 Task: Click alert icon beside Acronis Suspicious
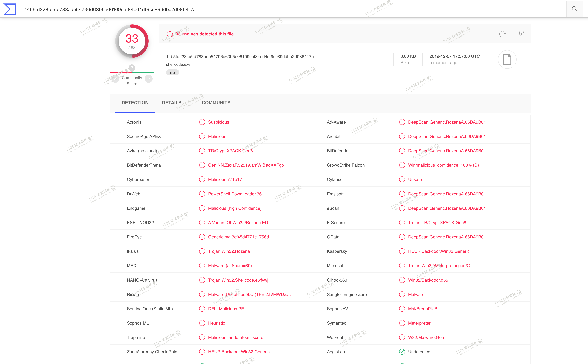[202, 122]
